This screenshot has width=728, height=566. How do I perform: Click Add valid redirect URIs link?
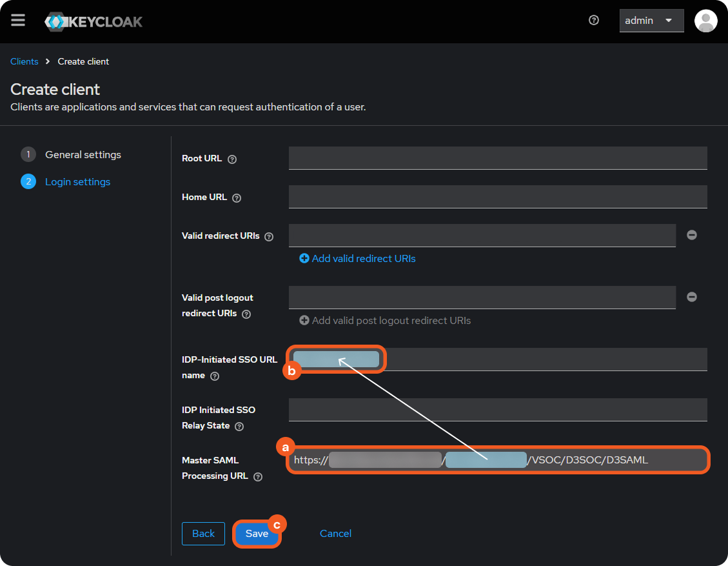(x=358, y=259)
